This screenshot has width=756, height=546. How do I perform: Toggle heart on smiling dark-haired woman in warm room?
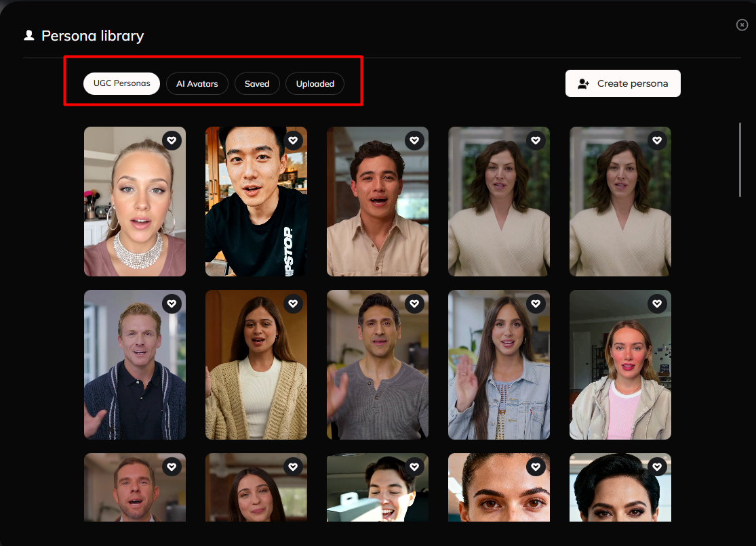click(293, 467)
